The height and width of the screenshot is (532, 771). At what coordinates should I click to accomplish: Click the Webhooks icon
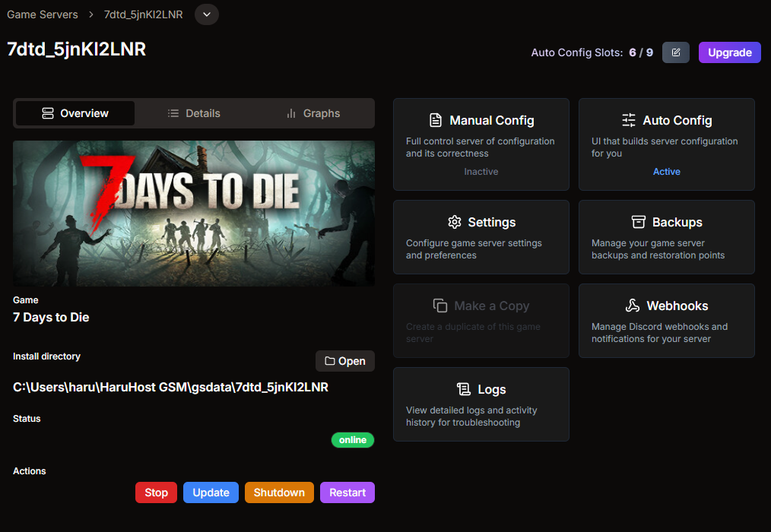tap(633, 306)
